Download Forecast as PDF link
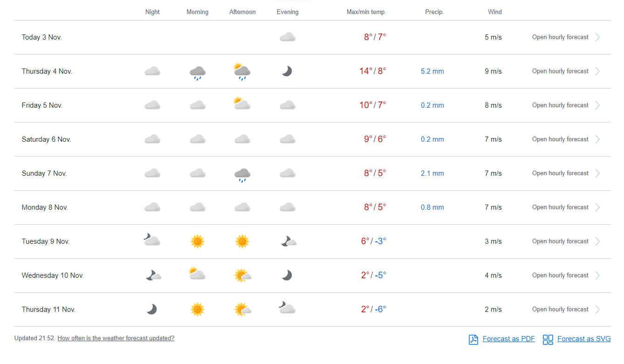624x364 pixels. tap(508, 339)
